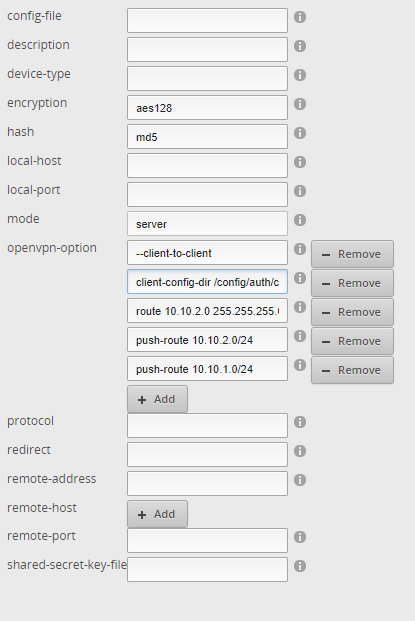415x621 pixels.
Task: Click info icon beside device-type field
Action: pos(300,75)
